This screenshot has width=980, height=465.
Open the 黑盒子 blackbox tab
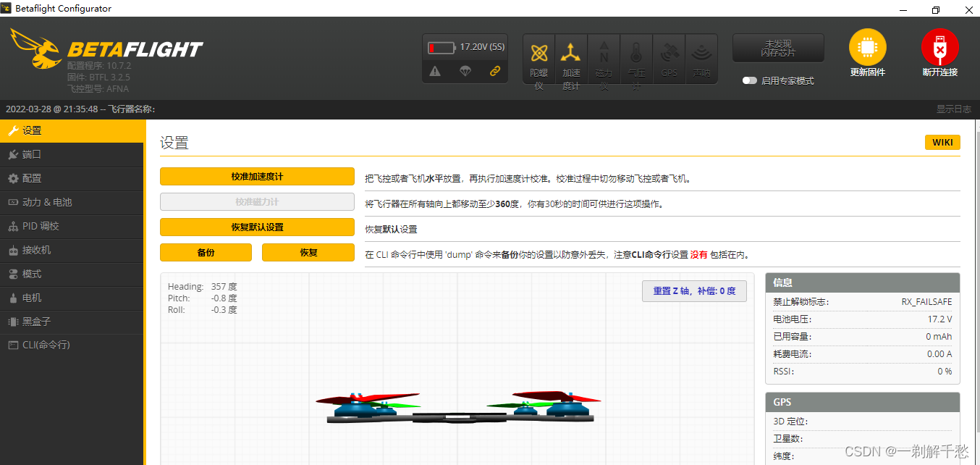tap(72, 322)
